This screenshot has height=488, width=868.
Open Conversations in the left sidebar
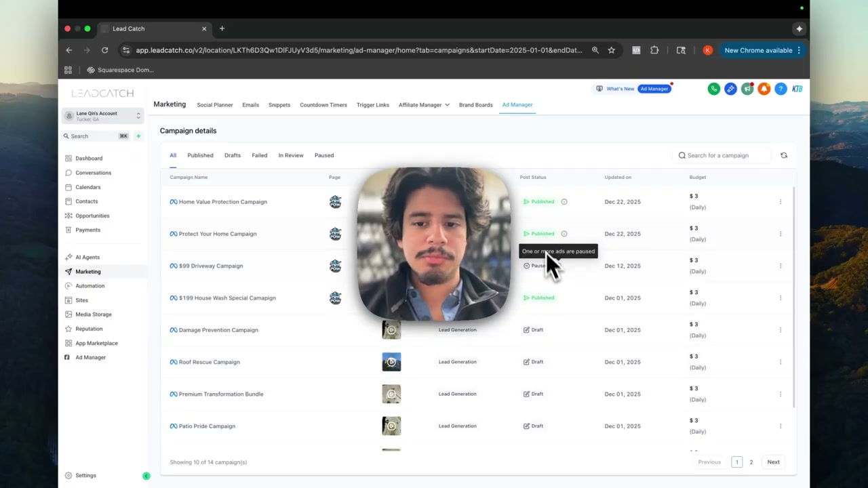[93, 173]
